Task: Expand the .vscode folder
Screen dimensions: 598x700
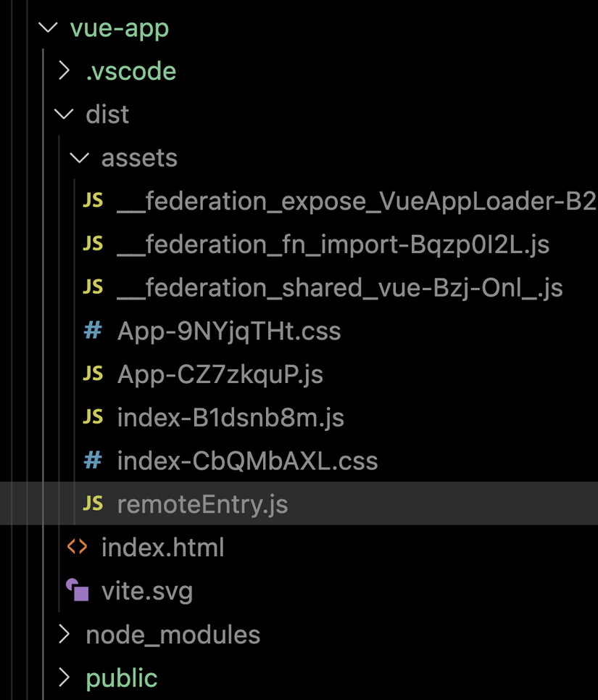Action: tap(64, 70)
